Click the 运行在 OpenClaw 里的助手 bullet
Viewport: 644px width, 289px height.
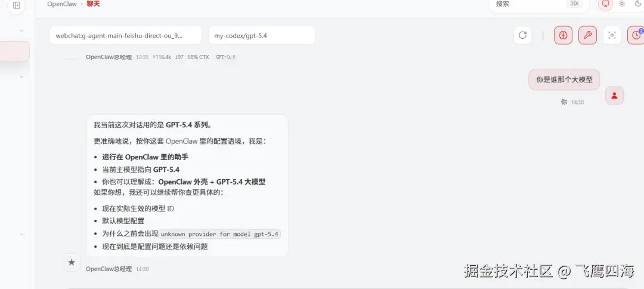[x=145, y=156]
